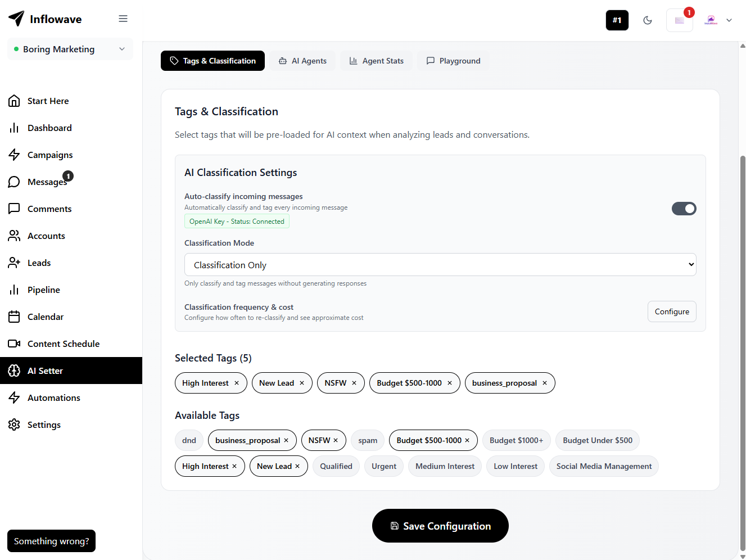Click the hamburger menu icon
The image size is (746, 560).
123,19
